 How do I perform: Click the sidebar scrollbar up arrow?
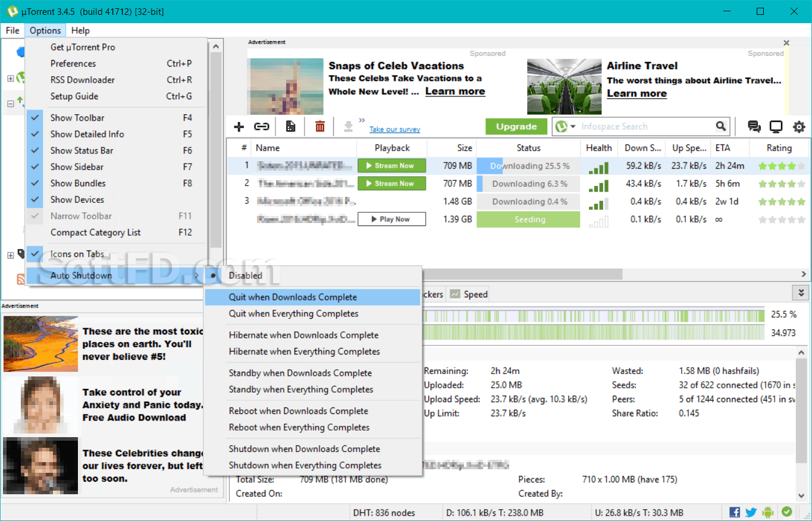(217, 46)
